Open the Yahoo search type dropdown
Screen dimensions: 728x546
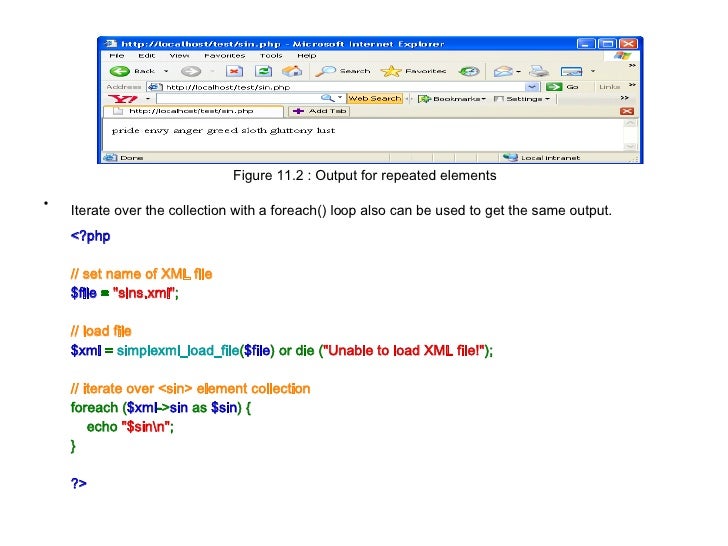click(340, 98)
